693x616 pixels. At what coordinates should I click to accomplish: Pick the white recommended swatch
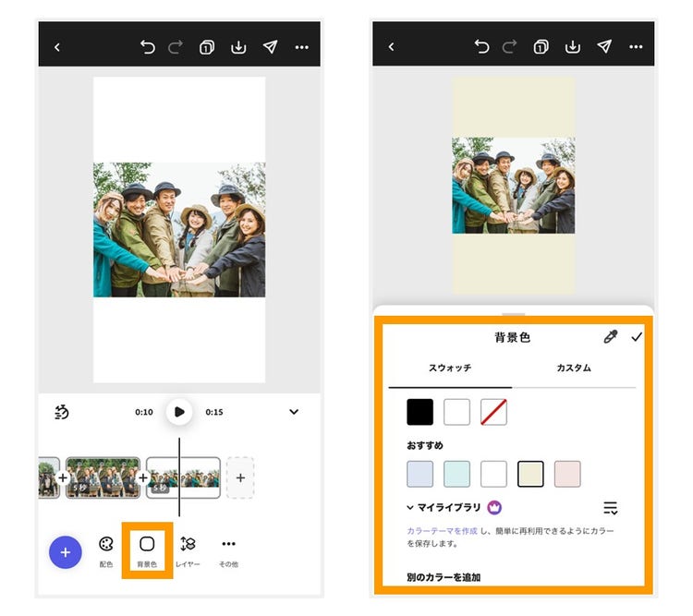pyautogui.click(x=493, y=474)
